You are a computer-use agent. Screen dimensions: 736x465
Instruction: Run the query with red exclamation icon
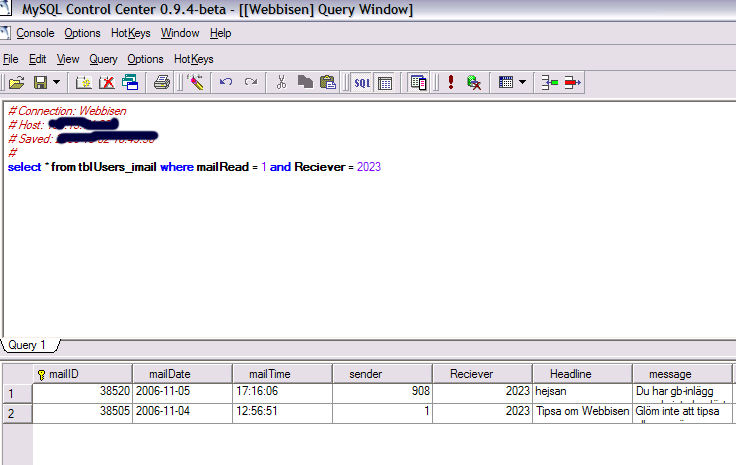point(451,83)
